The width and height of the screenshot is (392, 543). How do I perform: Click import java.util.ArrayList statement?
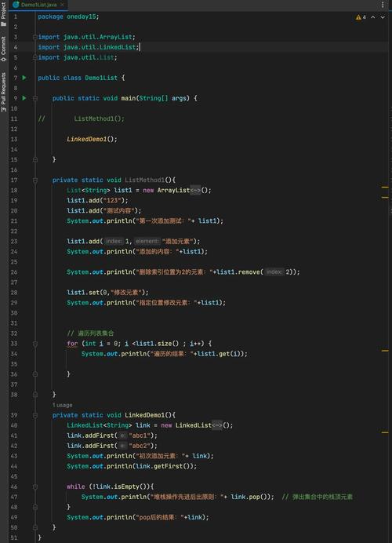click(86, 37)
